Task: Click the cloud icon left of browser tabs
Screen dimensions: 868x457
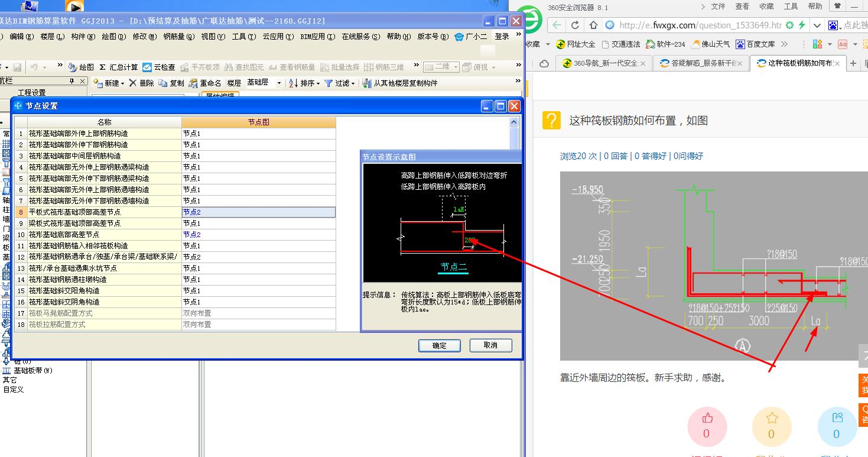Action: [x=545, y=63]
